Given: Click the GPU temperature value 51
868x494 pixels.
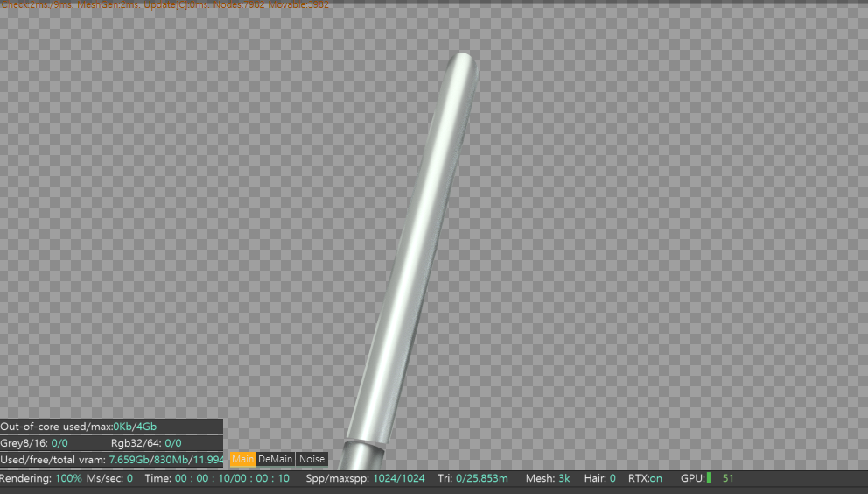Looking at the screenshot, I should coord(728,478).
